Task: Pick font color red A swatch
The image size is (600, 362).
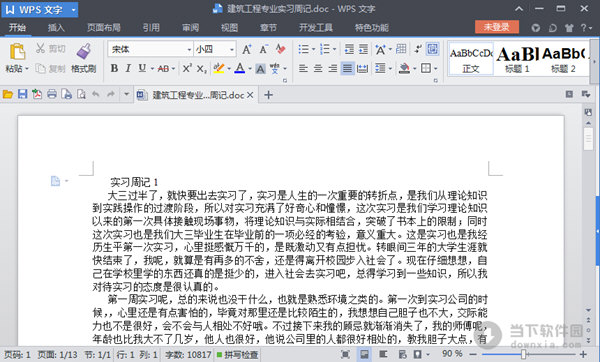Action: [240, 68]
